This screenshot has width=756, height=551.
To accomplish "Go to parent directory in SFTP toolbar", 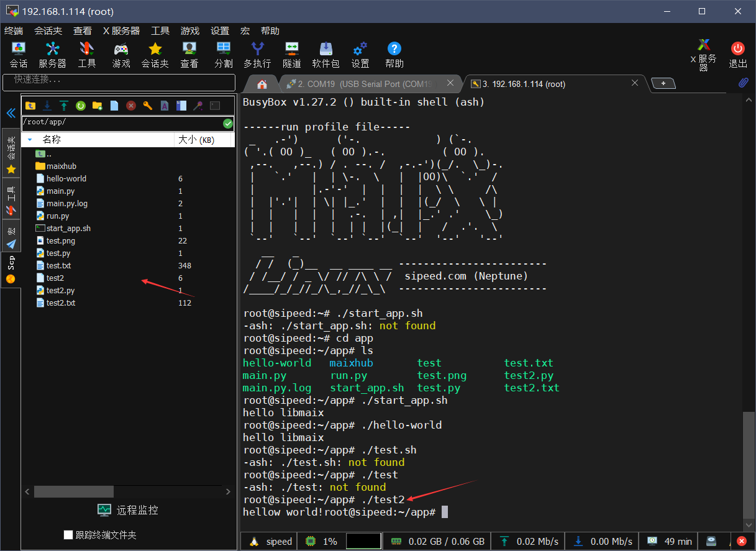I will [x=30, y=106].
